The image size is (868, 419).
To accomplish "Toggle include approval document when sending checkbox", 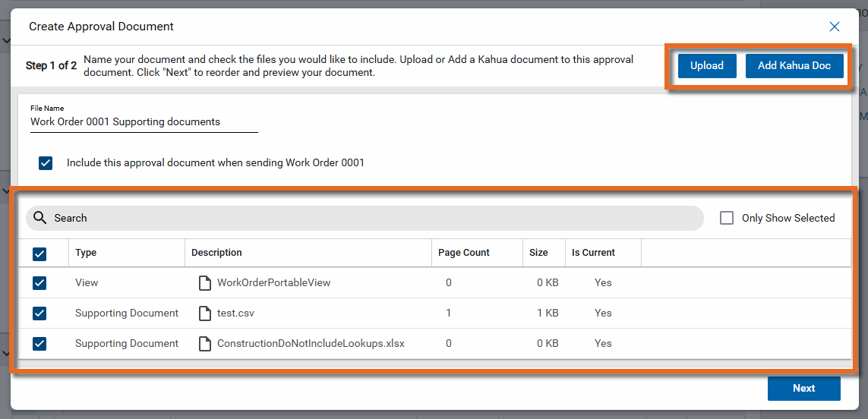I will pos(46,163).
